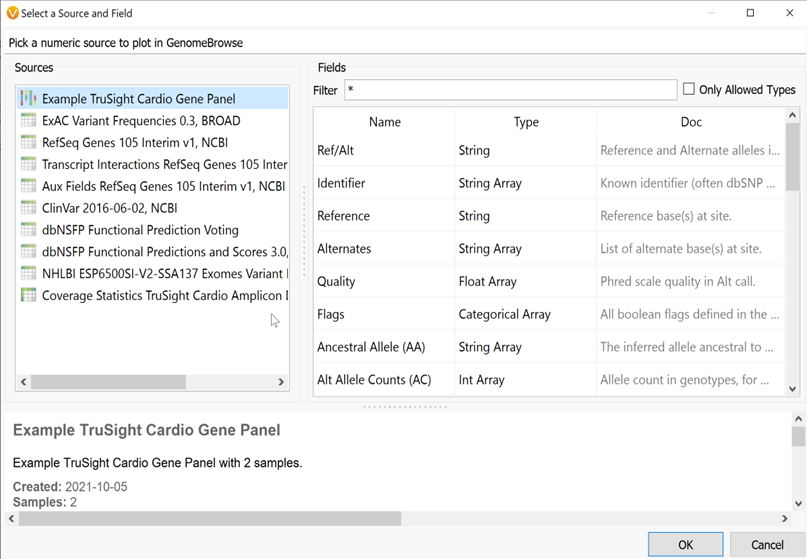807x559 pixels.
Task: Click the NHLBI ESP6500SI Exomes source icon
Action: pyautogui.click(x=28, y=273)
